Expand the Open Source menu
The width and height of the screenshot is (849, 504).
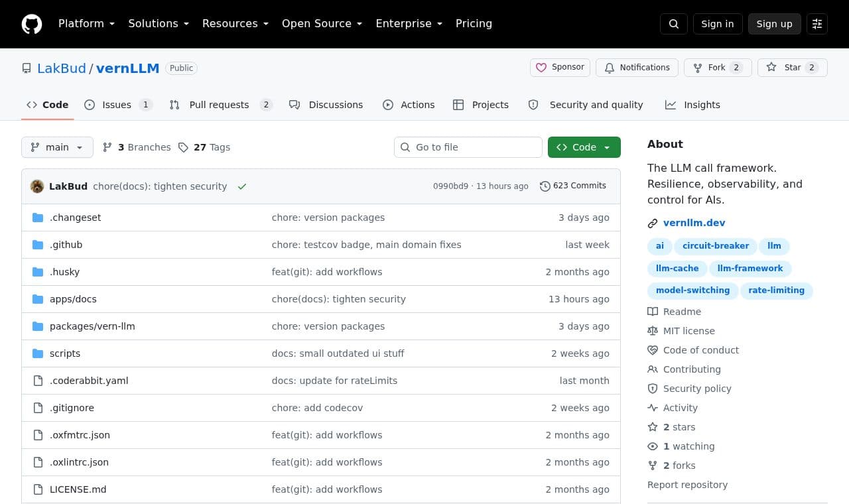322,24
